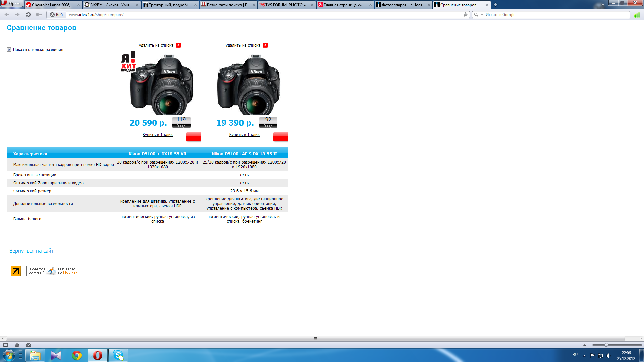Remove first Nikon camera via red X icon
This screenshot has width=644, height=362.
point(178,45)
